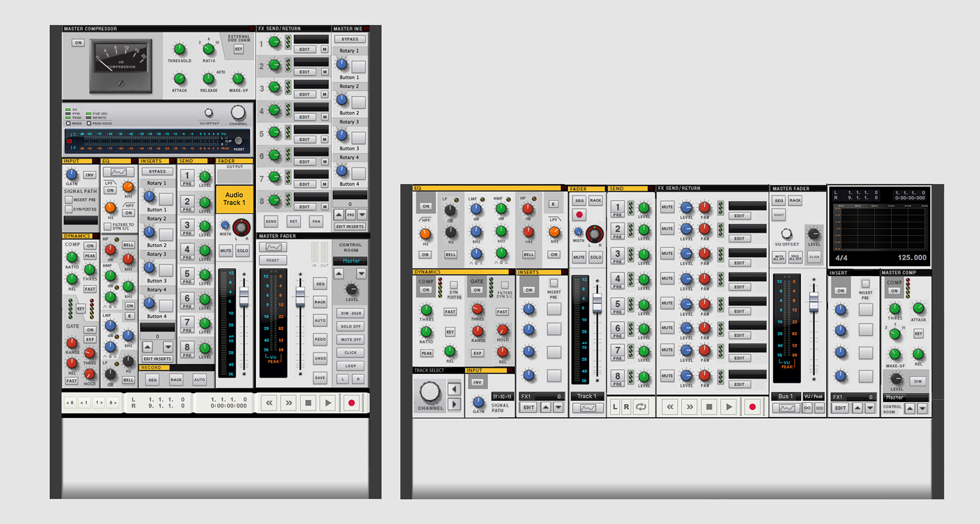Arm red record button in right Fader section
This screenshot has height=524, width=980.
(x=579, y=214)
